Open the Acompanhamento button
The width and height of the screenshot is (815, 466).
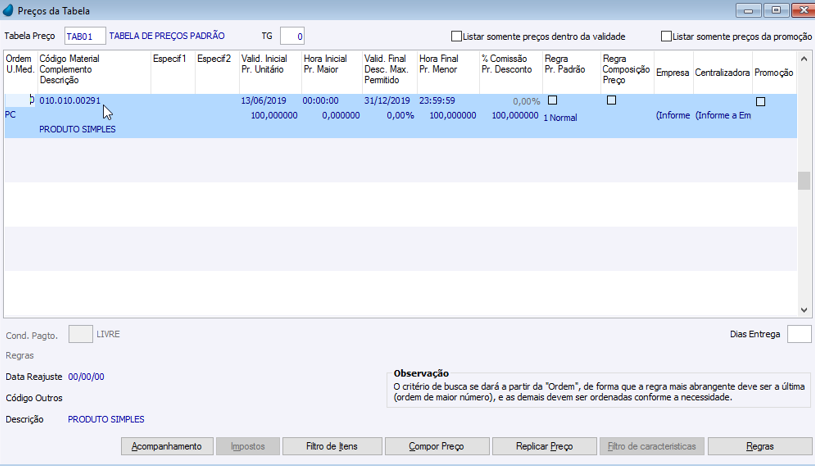tap(167, 446)
